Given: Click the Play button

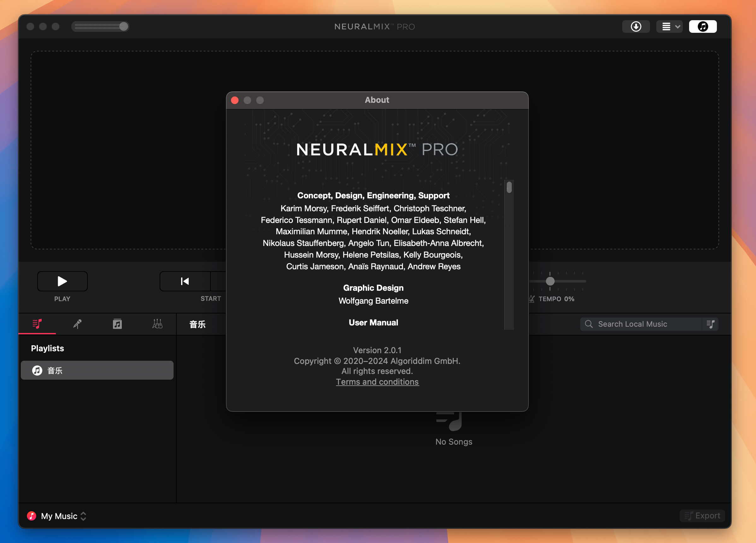Looking at the screenshot, I should click(62, 281).
